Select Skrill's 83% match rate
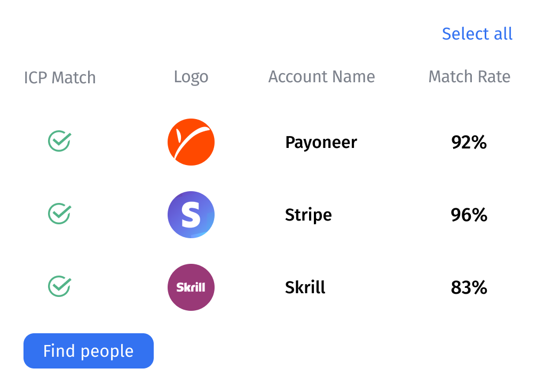Viewport: 537px width, 392px height. [x=469, y=287]
